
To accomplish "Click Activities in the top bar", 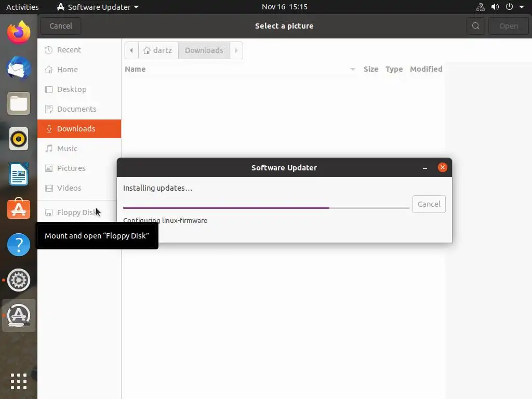I will click(22, 7).
